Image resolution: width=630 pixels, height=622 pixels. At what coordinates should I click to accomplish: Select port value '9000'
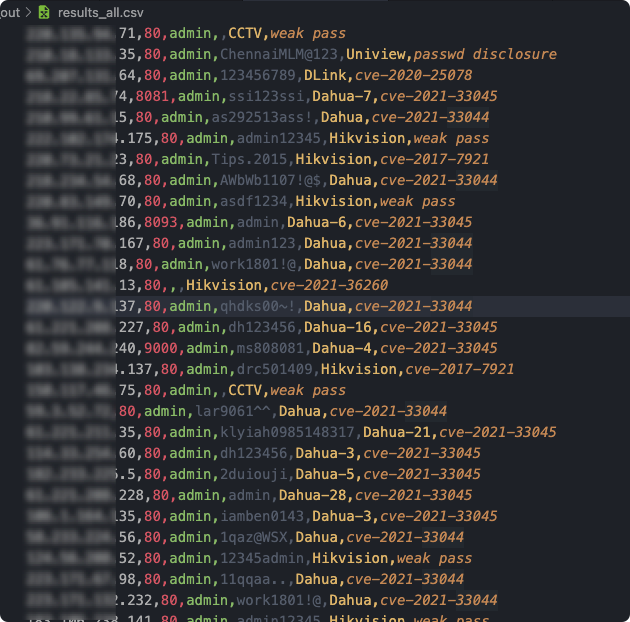161,348
